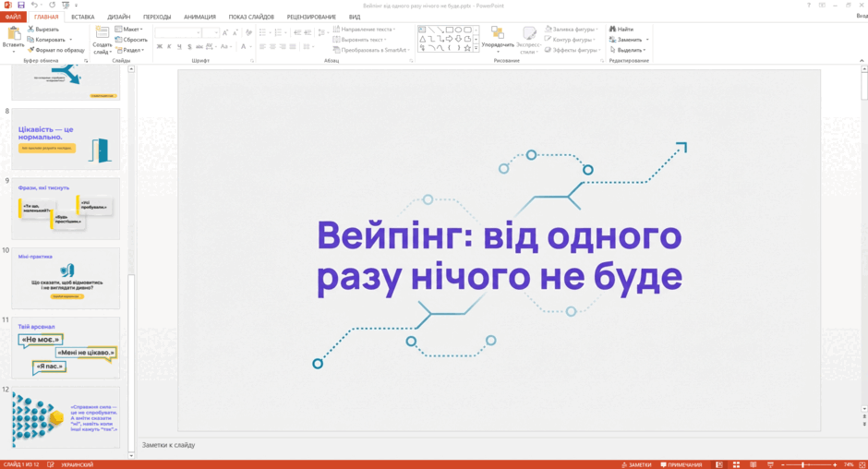868x469 pixels.
Task: Switch to the ПОКАЗ СЛАЙДОВ tab
Action: pyautogui.click(x=251, y=17)
